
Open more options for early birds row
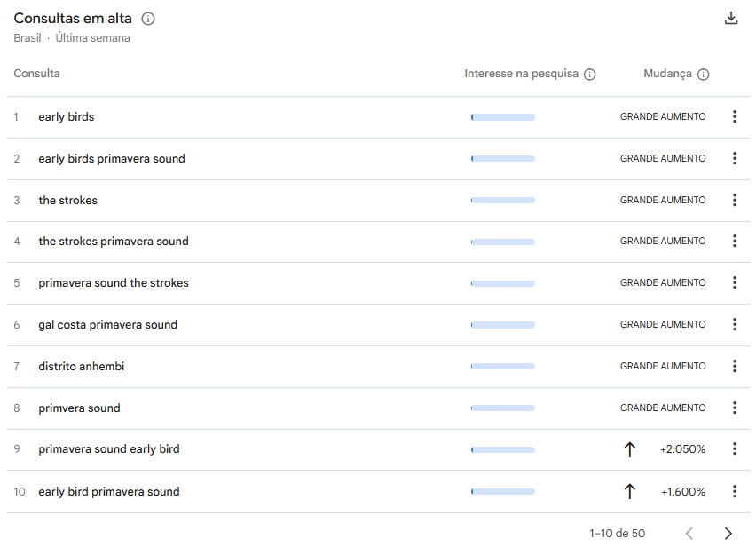(x=735, y=116)
